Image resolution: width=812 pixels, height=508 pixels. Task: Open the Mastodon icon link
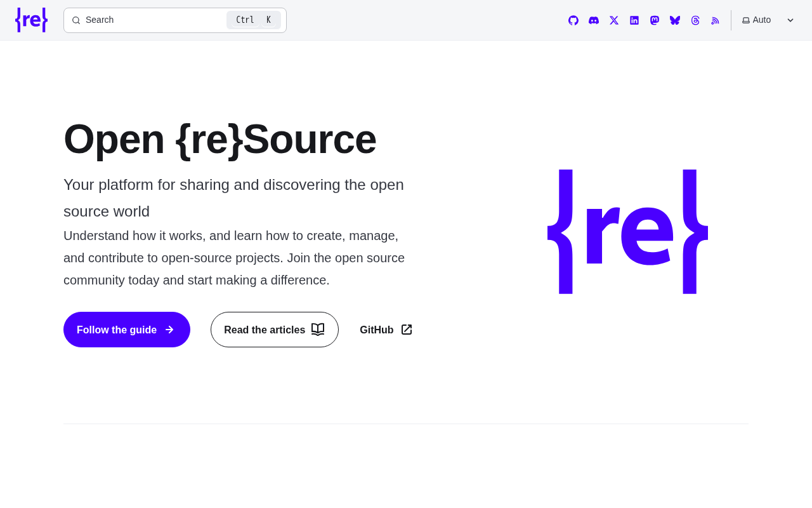pos(655,20)
